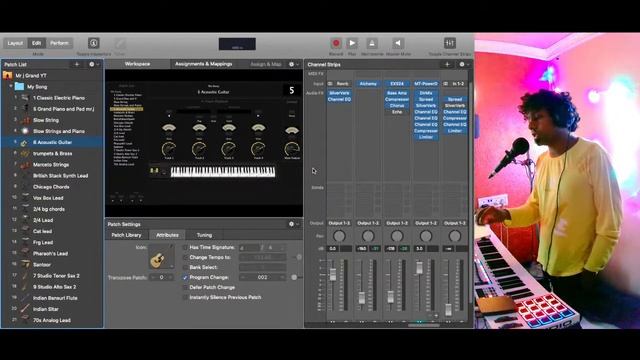
Task: Open the Tuning tab
Action: (x=204, y=235)
